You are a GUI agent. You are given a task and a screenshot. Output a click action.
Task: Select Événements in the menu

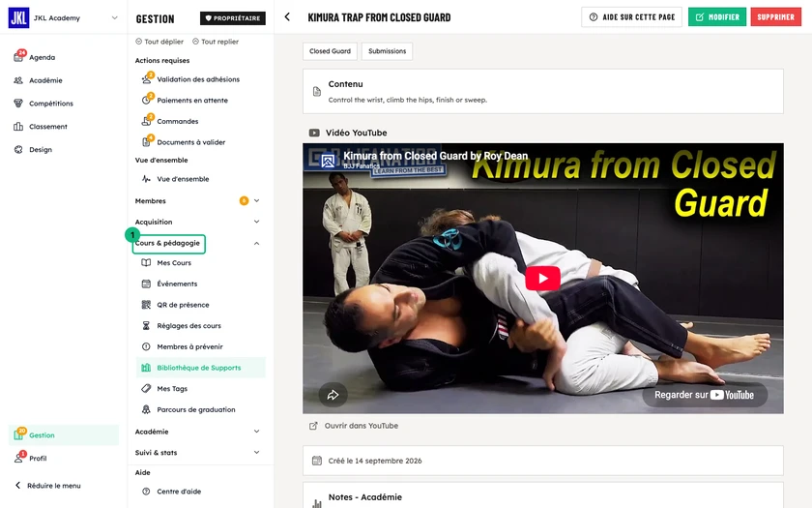[x=201, y=284]
